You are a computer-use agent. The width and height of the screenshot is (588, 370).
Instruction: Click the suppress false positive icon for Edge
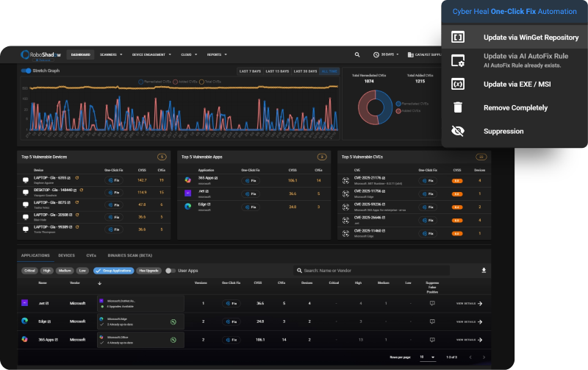coord(432,321)
